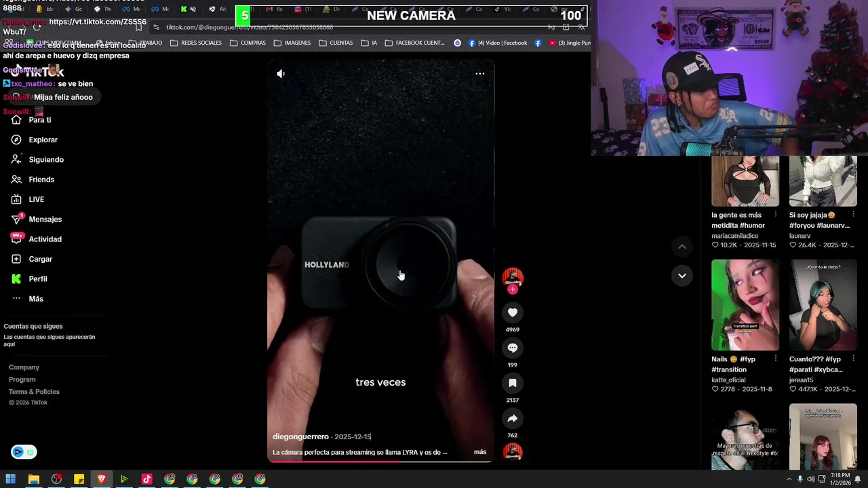This screenshot has width=868, height=488.
Task: Click the video progress bar
Action: [x=380, y=462]
